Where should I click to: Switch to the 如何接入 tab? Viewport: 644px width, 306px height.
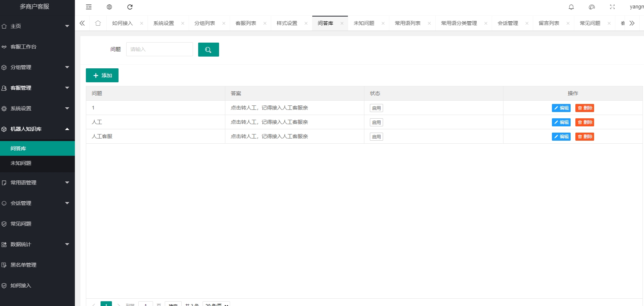pyautogui.click(x=123, y=23)
